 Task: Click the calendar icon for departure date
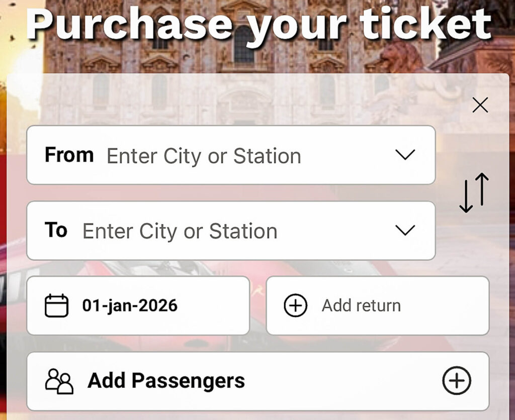tap(56, 305)
